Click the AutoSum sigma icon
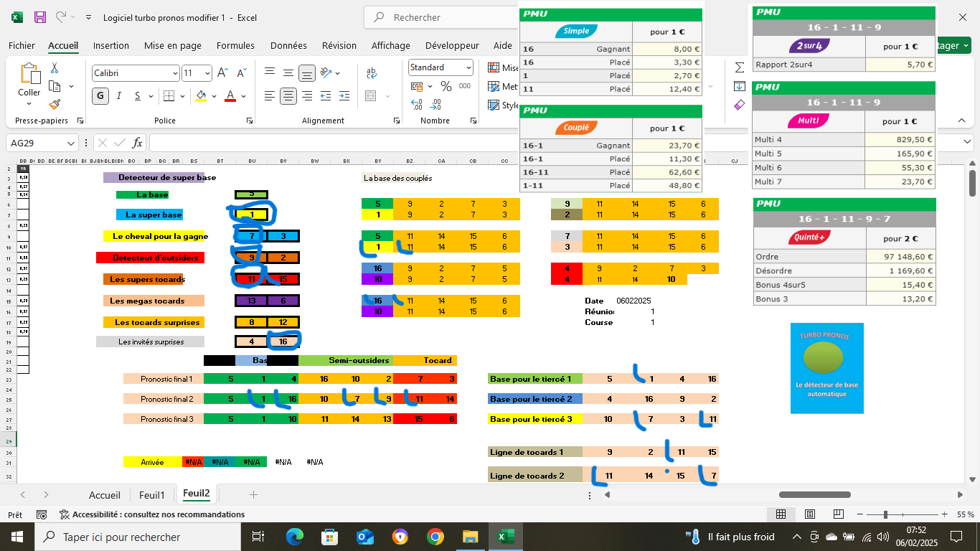 (740, 67)
